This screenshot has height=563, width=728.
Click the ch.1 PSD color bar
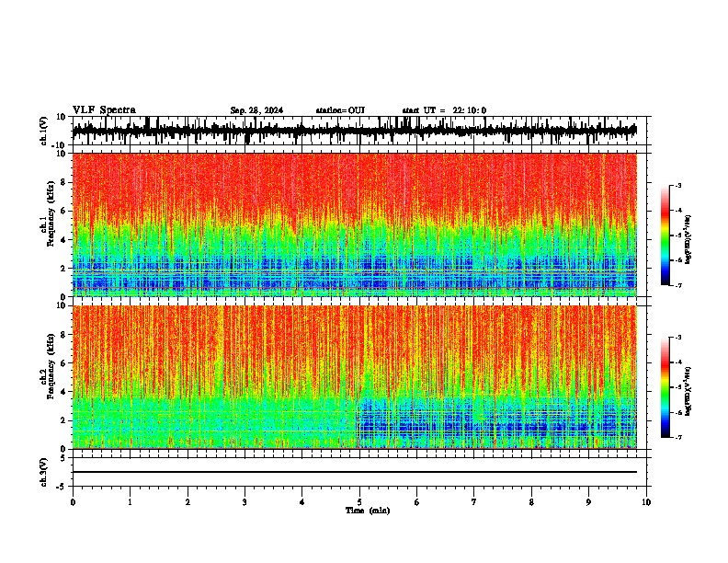665,236
